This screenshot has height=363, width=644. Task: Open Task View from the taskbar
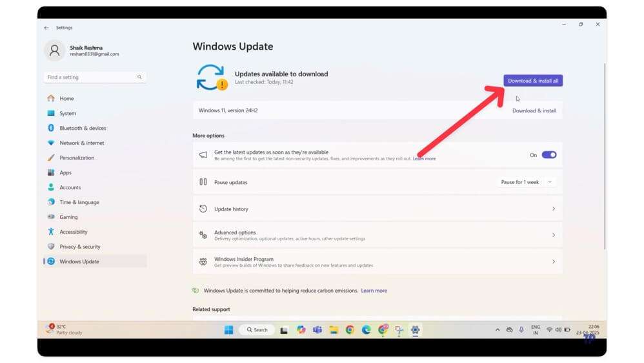click(284, 330)
